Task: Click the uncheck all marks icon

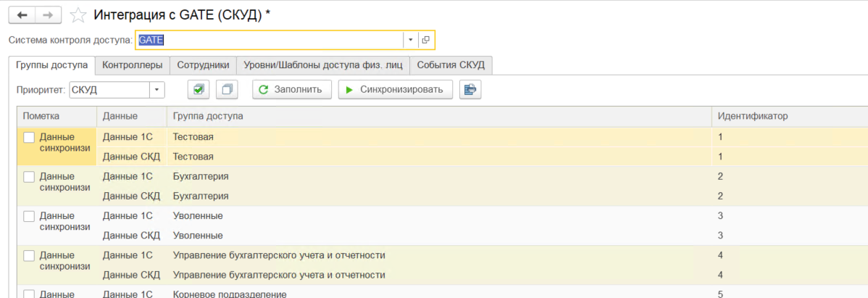Action: click(x=228, y=90)
